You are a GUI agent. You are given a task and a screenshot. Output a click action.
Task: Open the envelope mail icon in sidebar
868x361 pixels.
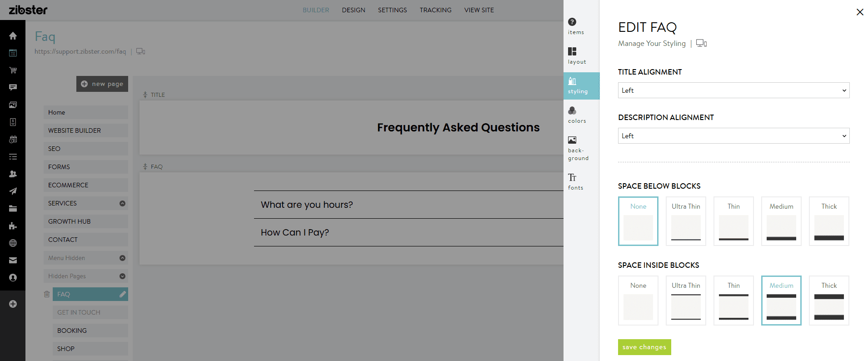[x=13, y=261]
